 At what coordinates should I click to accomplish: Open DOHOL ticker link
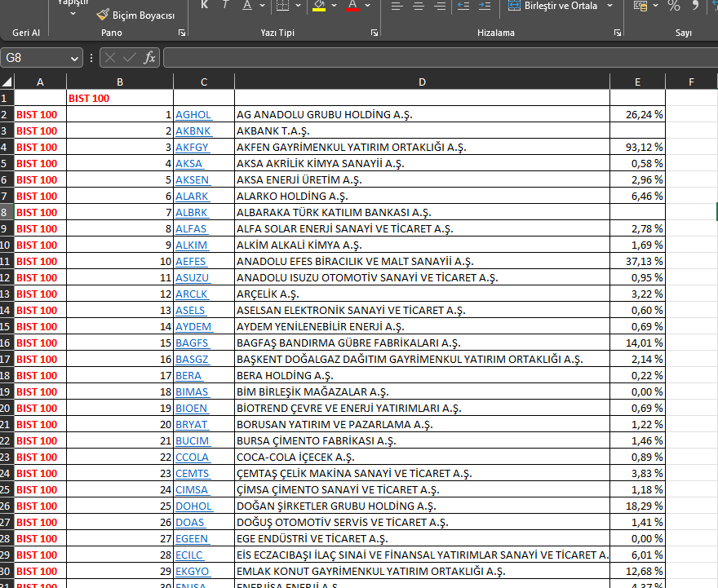point(193,506)
